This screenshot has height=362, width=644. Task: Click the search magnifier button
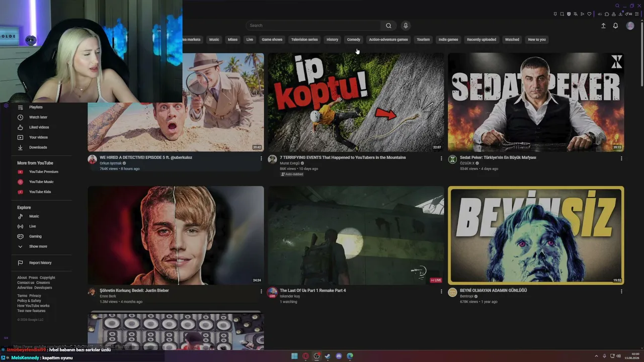click(388, 26)
